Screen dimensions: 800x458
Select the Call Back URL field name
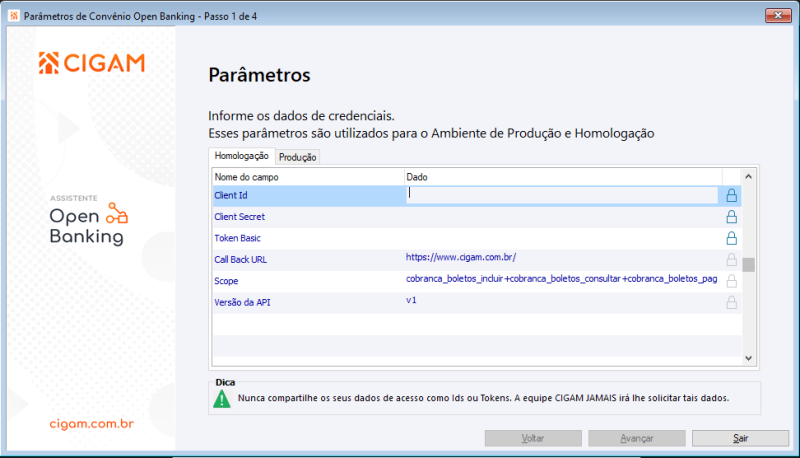point(240,260)
